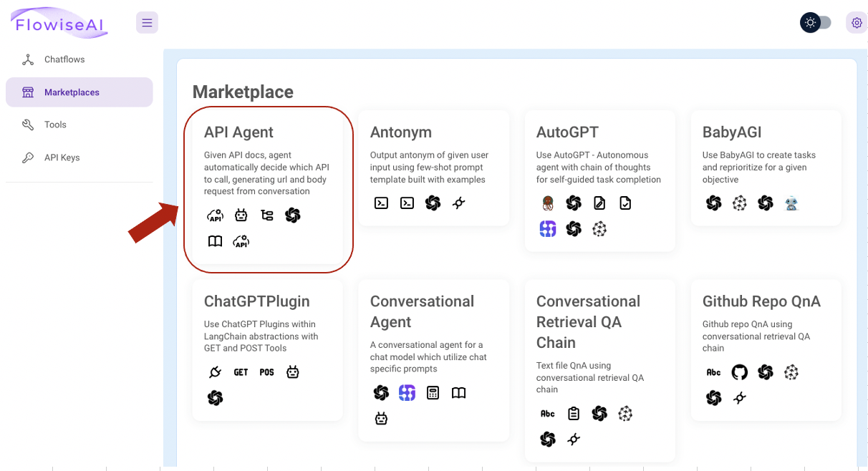Click the Abc icon in Retrieval QA Chain card
The image size is (868, 471).
[548, 413]
